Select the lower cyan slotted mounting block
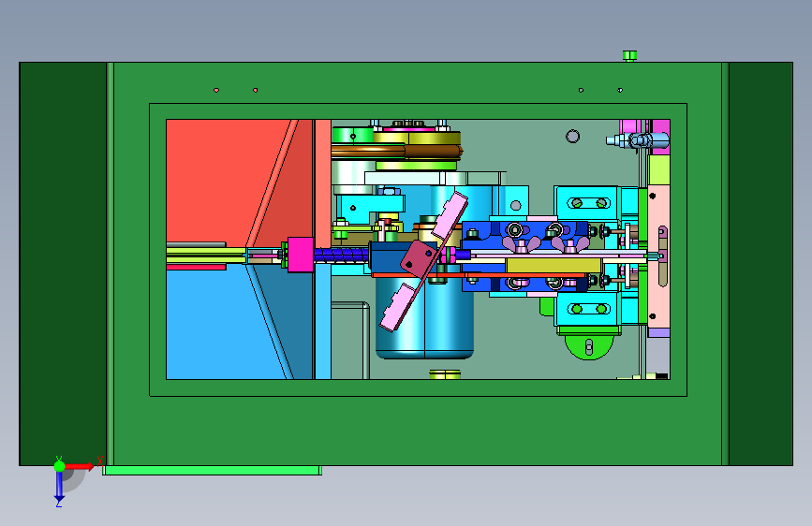Image resolution: width=812 pixels, height=526 pixels. point(588,309)
